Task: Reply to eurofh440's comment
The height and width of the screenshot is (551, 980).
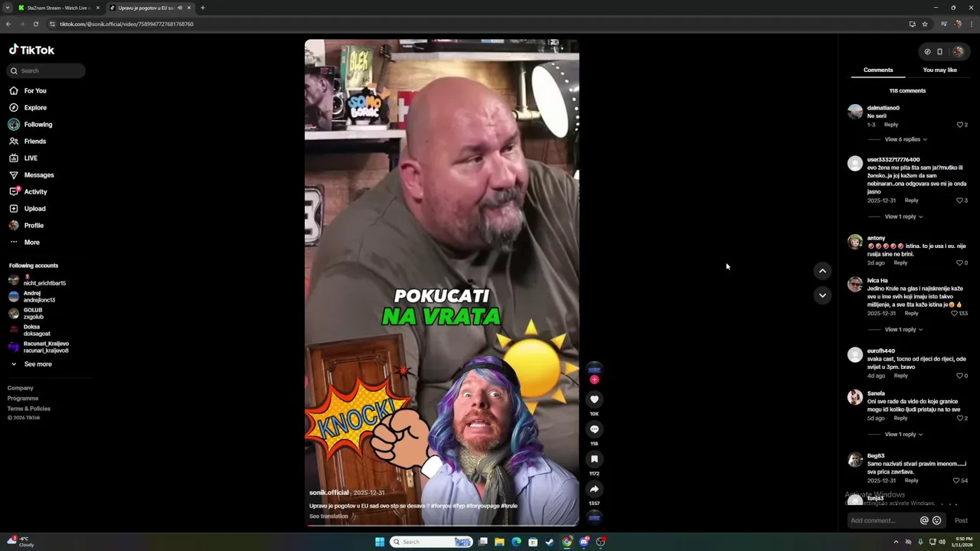Action: pyautogui.click(x=900, y=376)
